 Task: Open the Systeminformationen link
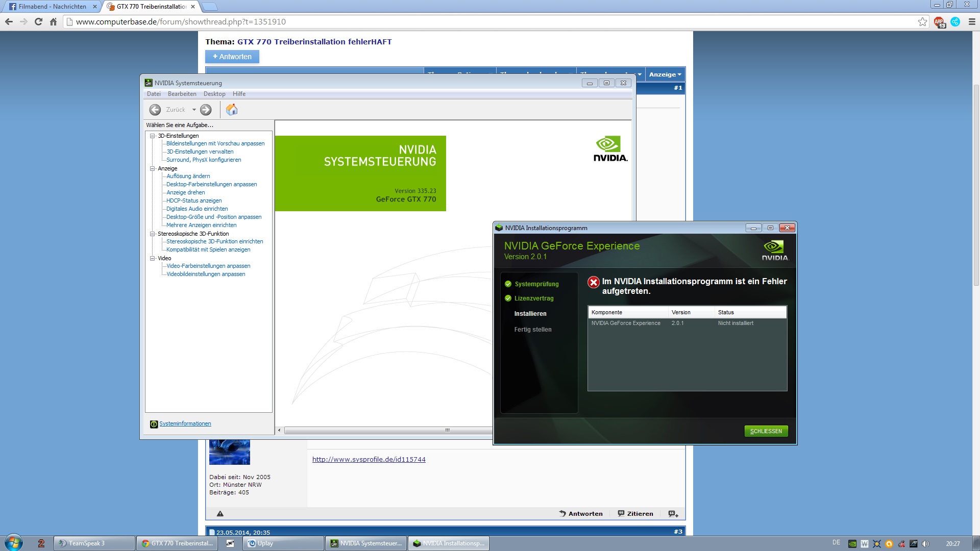point(185,424)
